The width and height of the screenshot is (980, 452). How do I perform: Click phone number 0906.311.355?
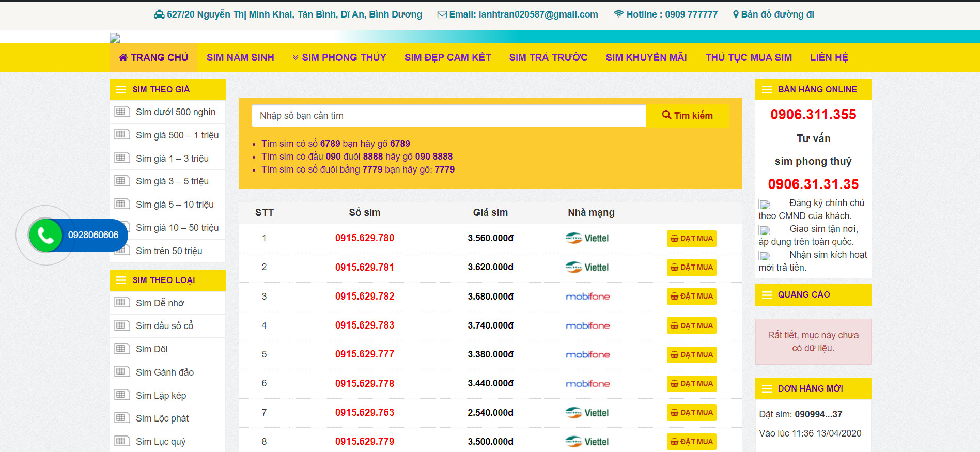813,115
